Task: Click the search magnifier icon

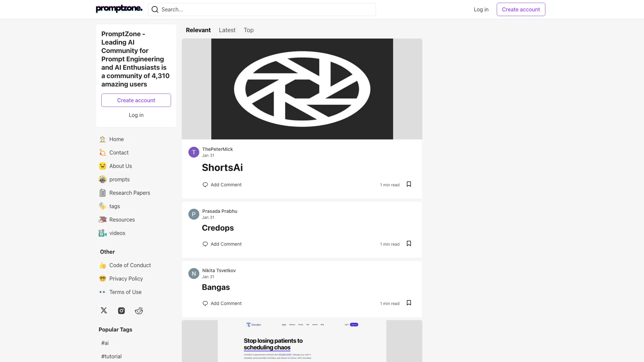Action: pos(155,9)
